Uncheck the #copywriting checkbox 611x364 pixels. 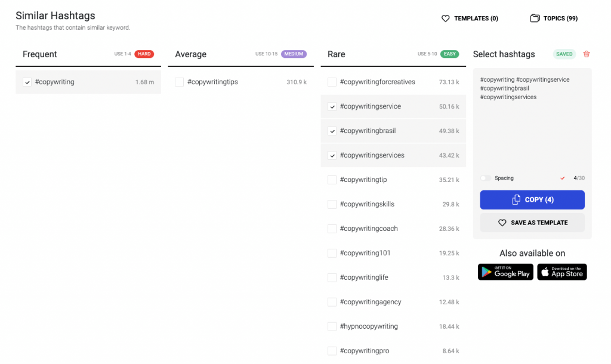27,82
